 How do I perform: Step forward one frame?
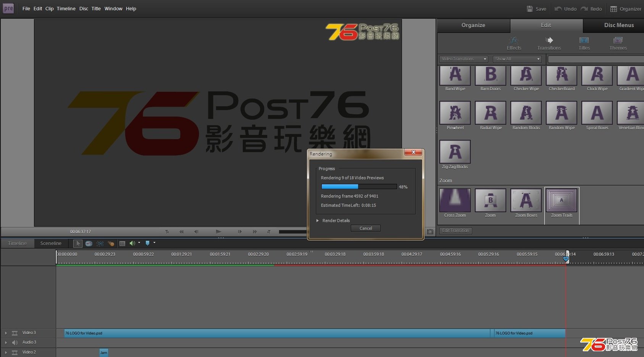(x=240, y=232)
